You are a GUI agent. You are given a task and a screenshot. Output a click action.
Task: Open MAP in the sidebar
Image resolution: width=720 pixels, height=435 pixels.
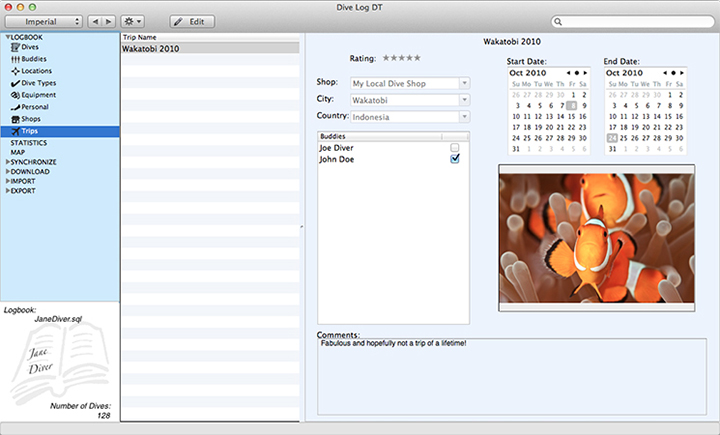(18, 152)
